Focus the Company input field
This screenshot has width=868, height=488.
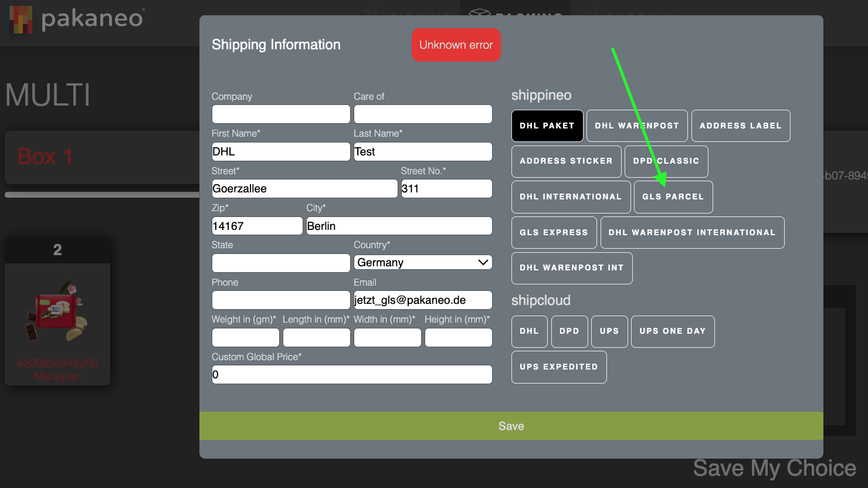281,114
